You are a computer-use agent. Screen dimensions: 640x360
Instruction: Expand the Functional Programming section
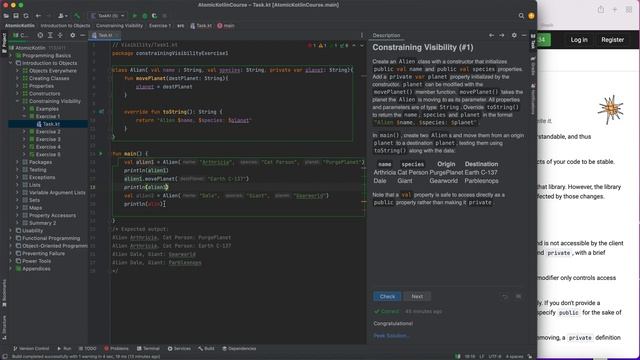point(11,238)
